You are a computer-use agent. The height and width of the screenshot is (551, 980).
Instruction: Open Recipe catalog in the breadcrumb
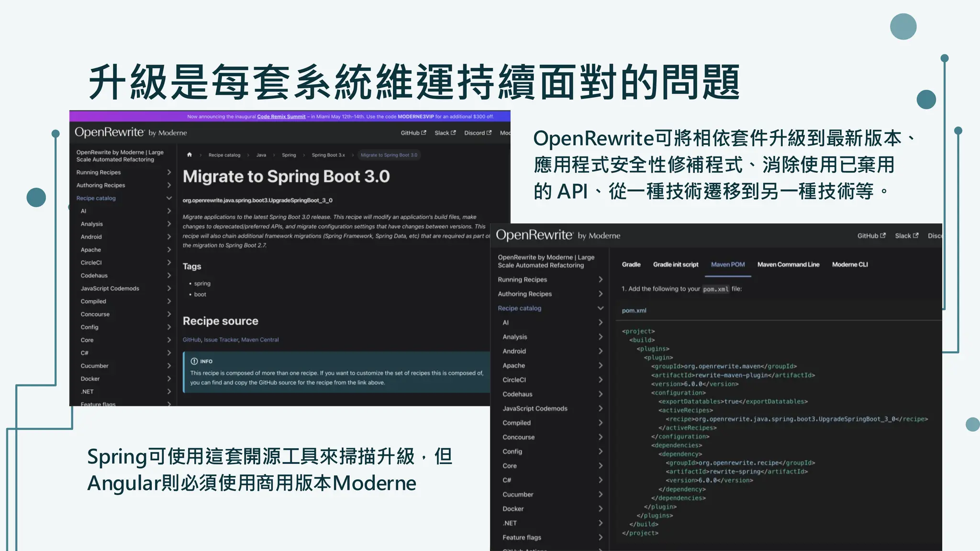(x=224, y=155)
